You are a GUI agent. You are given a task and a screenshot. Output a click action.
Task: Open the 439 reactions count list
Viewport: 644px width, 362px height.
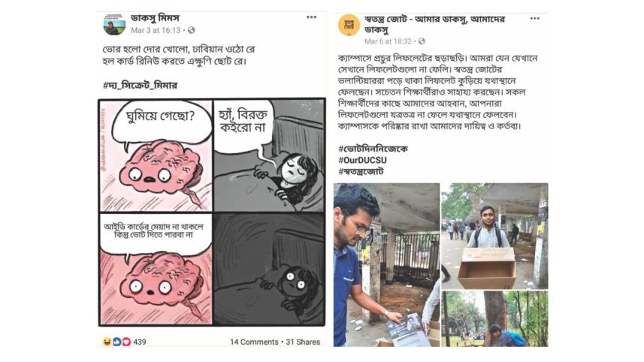[x=140, y=342]
